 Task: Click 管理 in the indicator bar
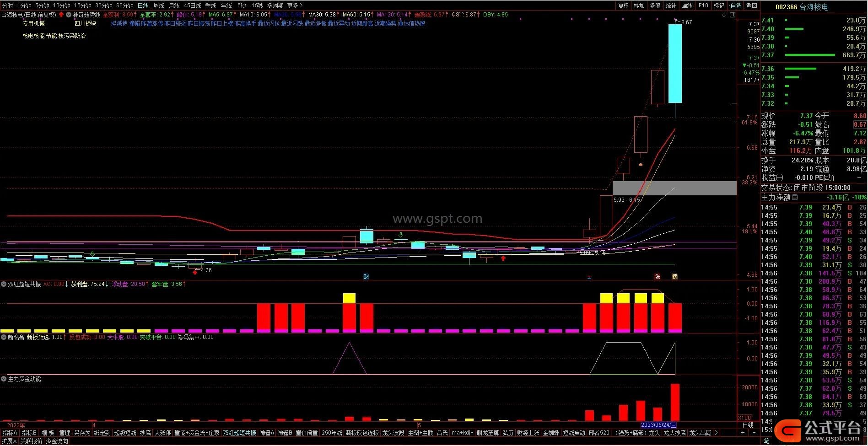[65, 432]
